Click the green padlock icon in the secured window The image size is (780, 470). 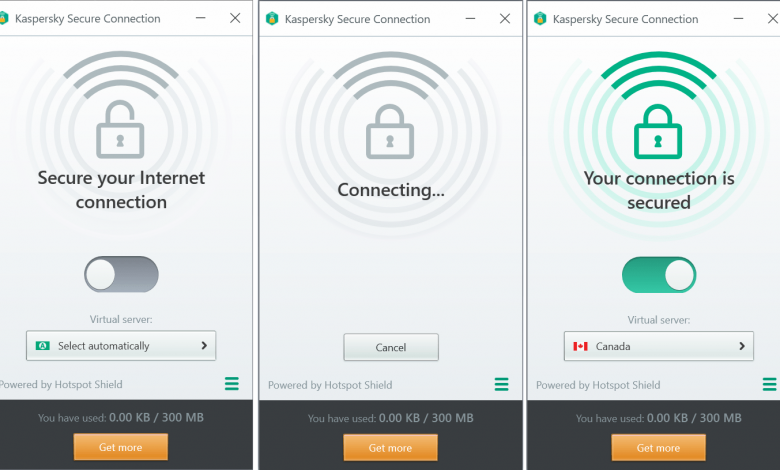(658, 130)
